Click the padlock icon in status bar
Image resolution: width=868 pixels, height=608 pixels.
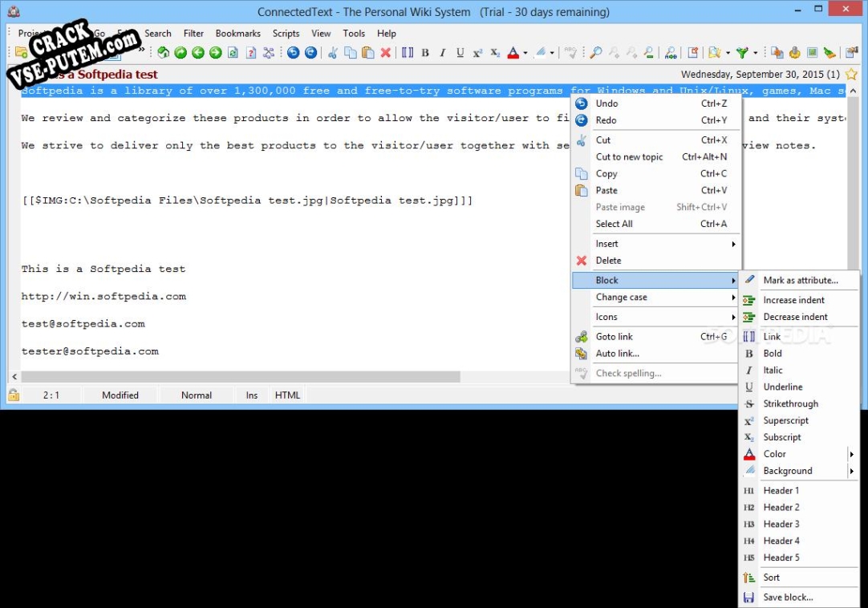click(14, 395)
